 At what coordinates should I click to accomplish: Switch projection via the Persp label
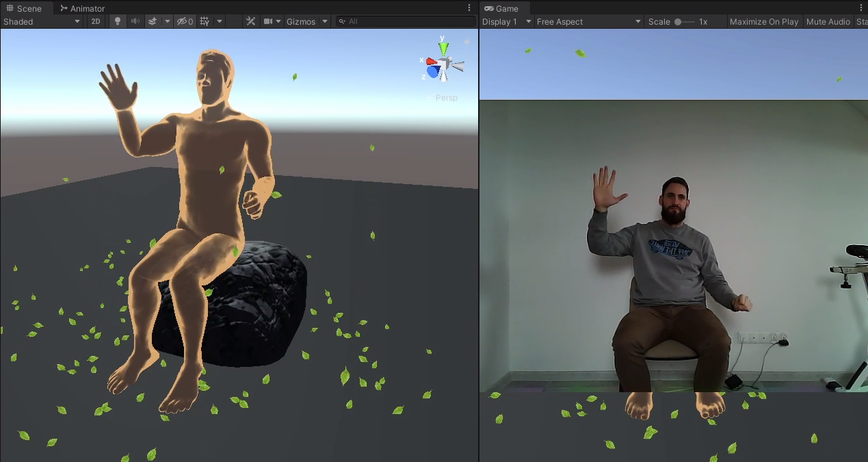pos(447,98)
